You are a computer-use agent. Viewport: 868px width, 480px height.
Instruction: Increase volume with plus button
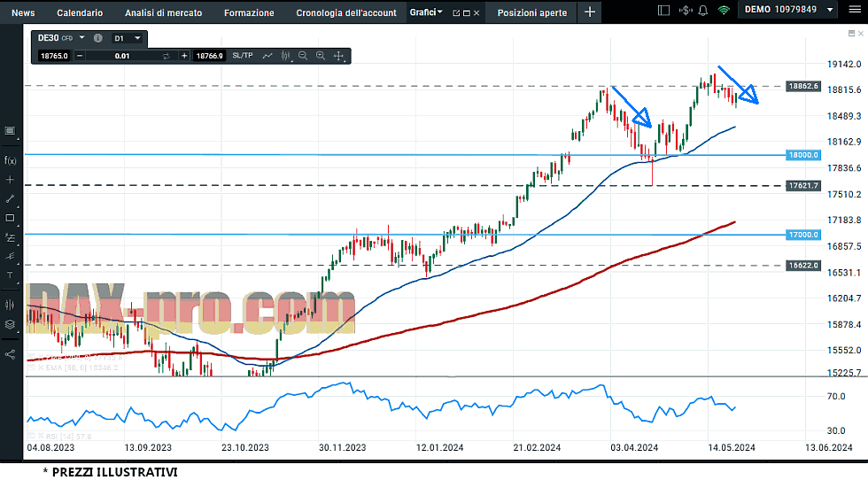[184, 56]
